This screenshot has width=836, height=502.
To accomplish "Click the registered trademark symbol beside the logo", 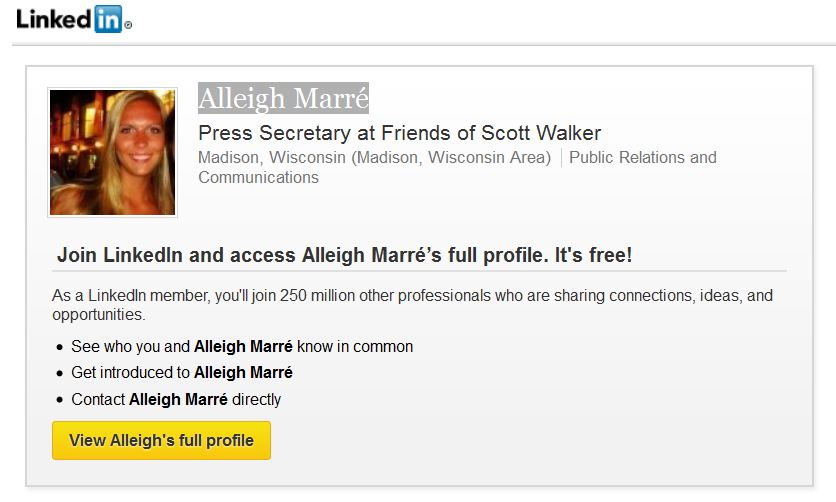I will (x=128, y=25).
